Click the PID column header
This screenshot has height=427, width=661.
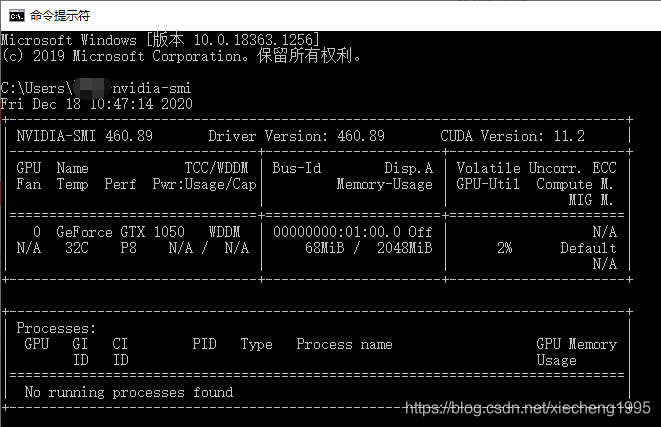click(x=204, y=344)
